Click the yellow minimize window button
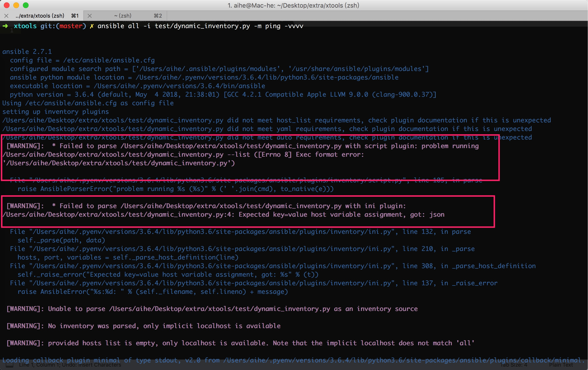This screenshot has height=370, width=588. [16, 5]
